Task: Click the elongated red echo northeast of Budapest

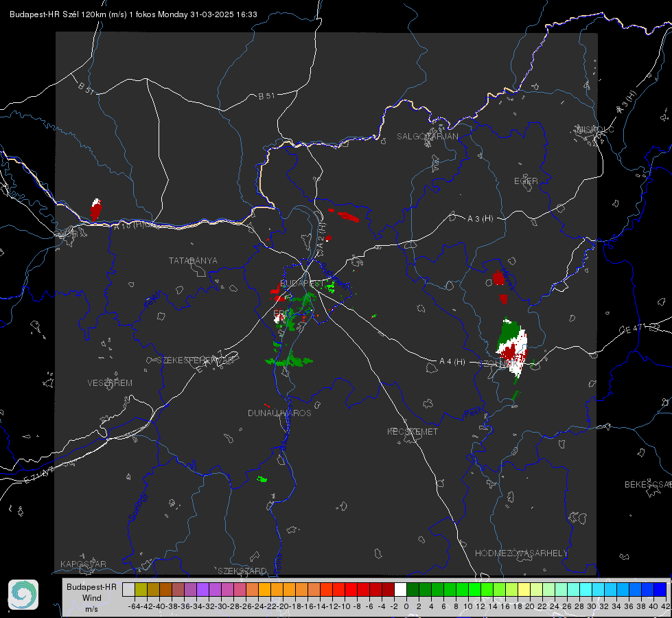Action: pyautogui.click(x=348, y=216)
